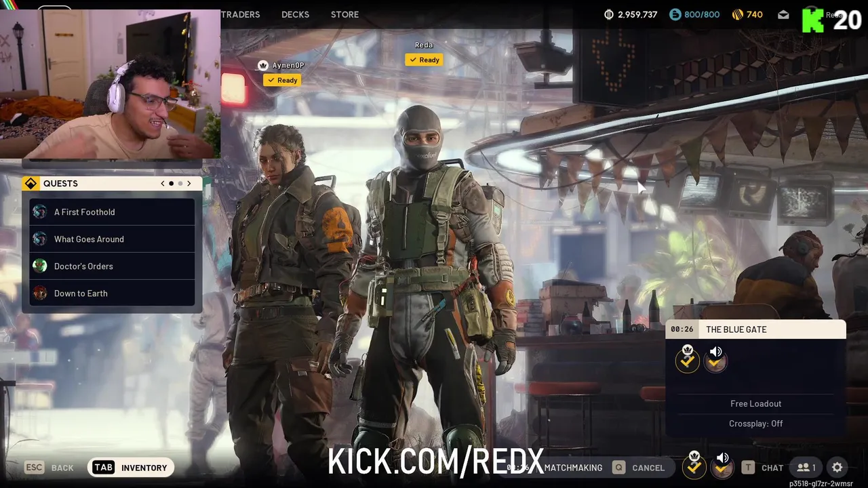Screen dimensions: 868x488
Task: Click the green Kick logo icon
Action: 812,20
